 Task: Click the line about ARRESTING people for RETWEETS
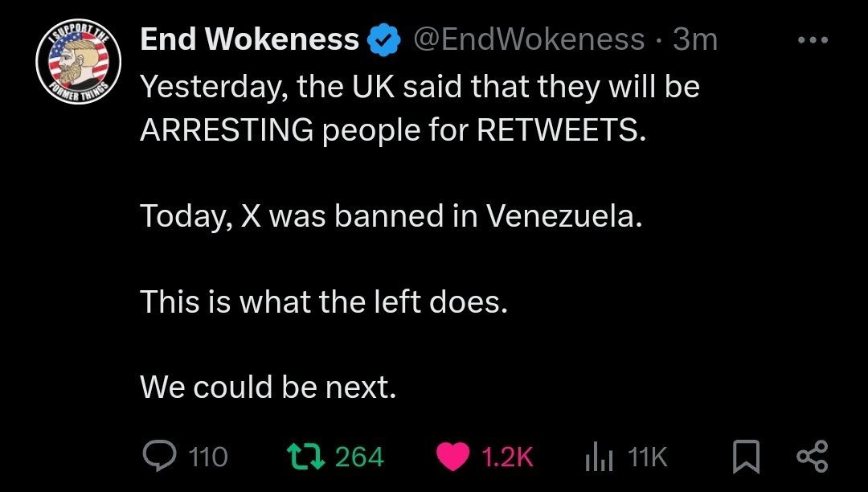[x=393, y=130]
